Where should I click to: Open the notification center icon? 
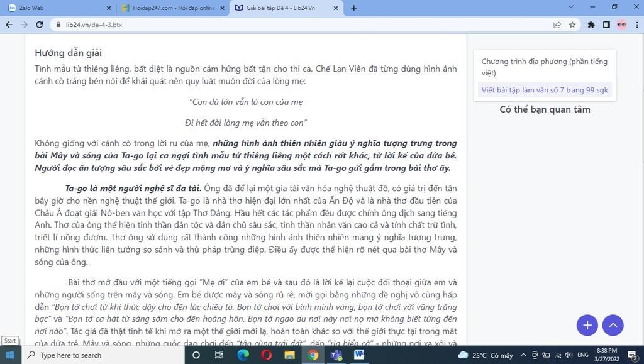633,355
